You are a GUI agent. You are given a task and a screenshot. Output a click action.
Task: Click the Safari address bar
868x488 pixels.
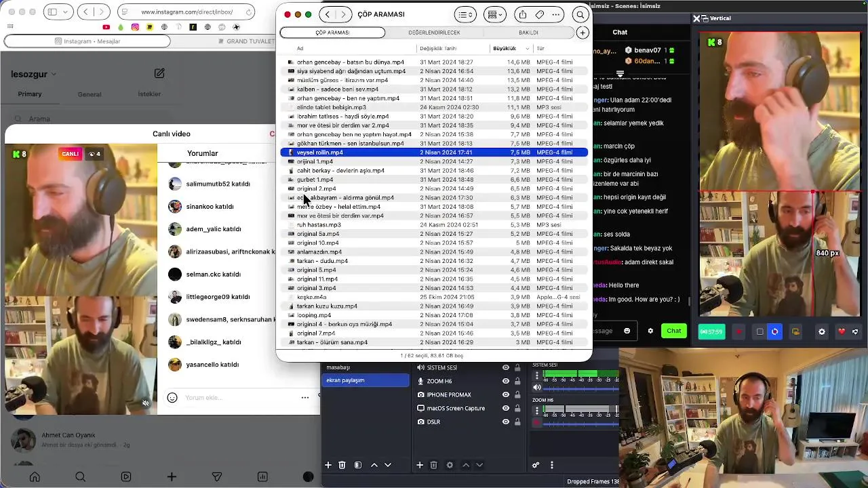[x=186, y=12]
